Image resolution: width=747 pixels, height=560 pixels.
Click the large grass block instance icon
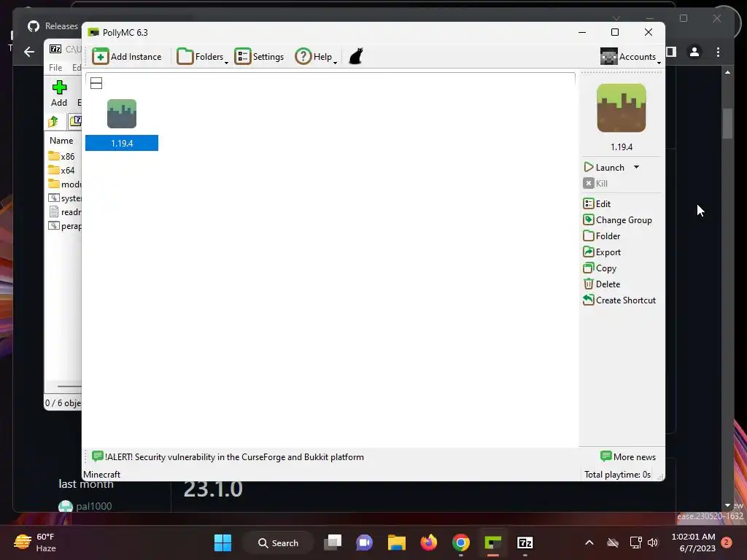(x=622, y=108)
